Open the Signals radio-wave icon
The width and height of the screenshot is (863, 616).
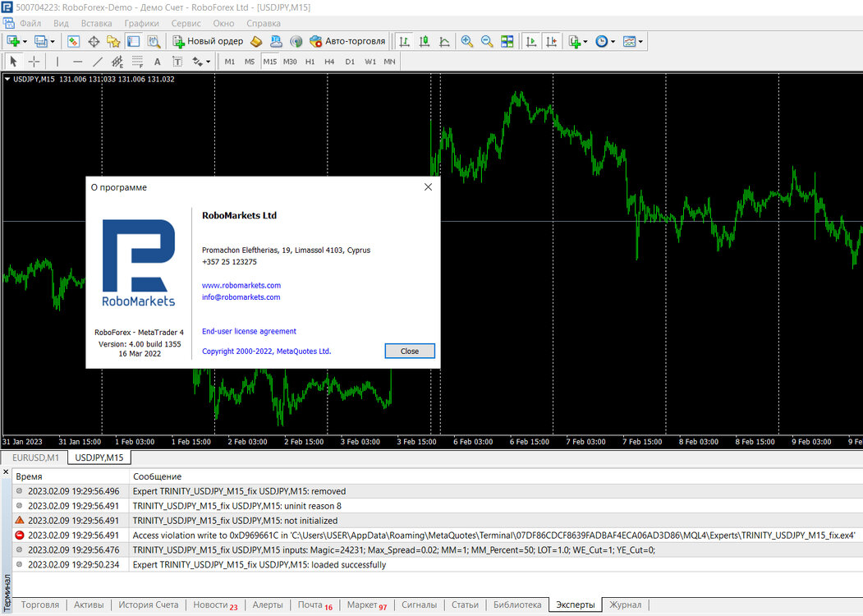296,41
